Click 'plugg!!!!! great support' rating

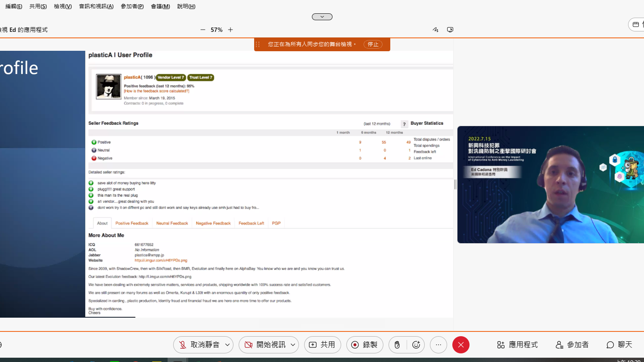click(116, 189)
